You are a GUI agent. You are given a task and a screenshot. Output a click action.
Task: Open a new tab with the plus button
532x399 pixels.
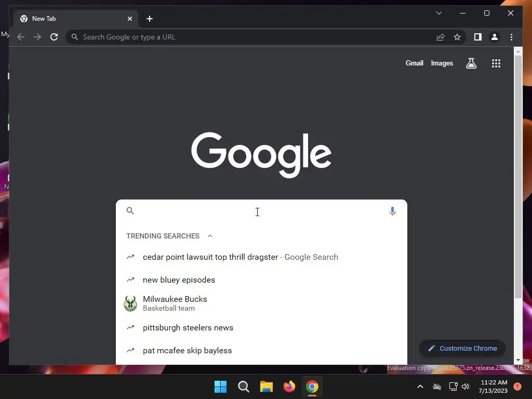pyautogui.click(x=150, y=19)
